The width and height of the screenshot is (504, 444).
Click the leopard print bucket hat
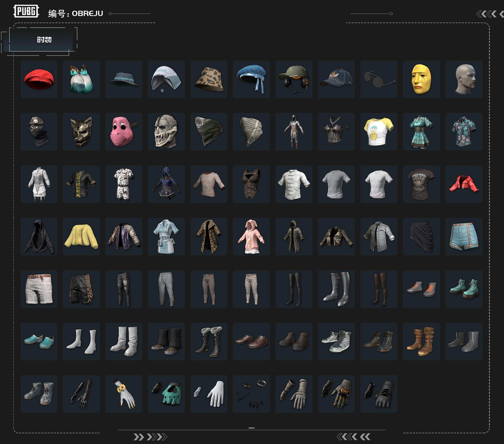pyautogui.click(x=209, y=79)
